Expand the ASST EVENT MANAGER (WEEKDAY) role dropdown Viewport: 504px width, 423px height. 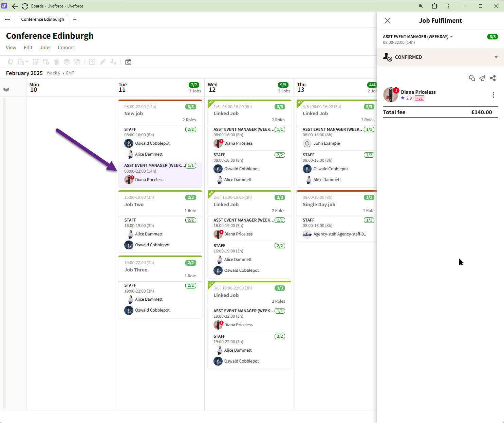(451, 36)
